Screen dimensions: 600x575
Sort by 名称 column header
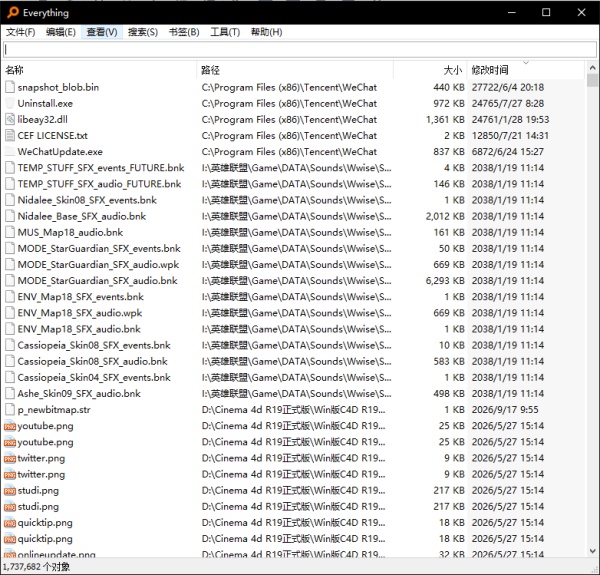pos(99,70)
